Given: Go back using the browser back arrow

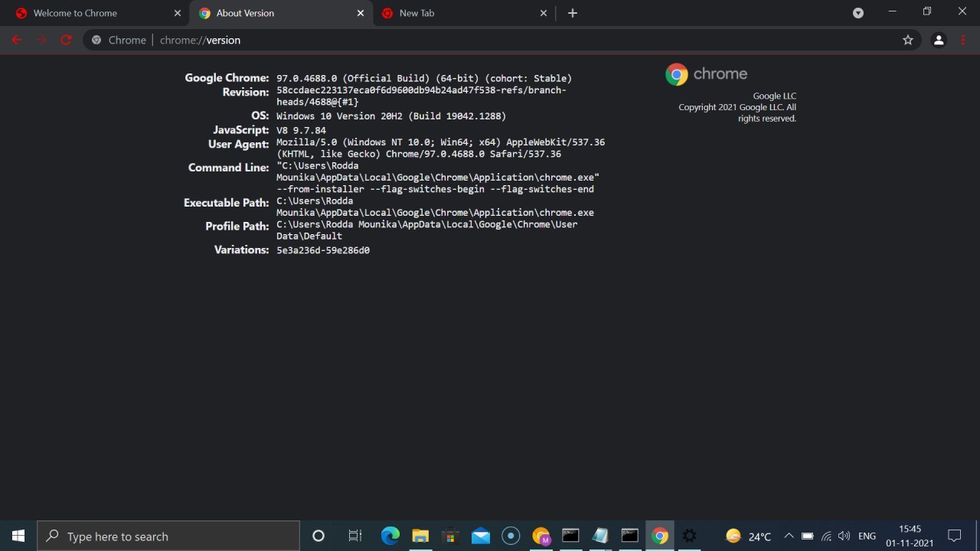Looking at the screenshot, I should (17, 40).
